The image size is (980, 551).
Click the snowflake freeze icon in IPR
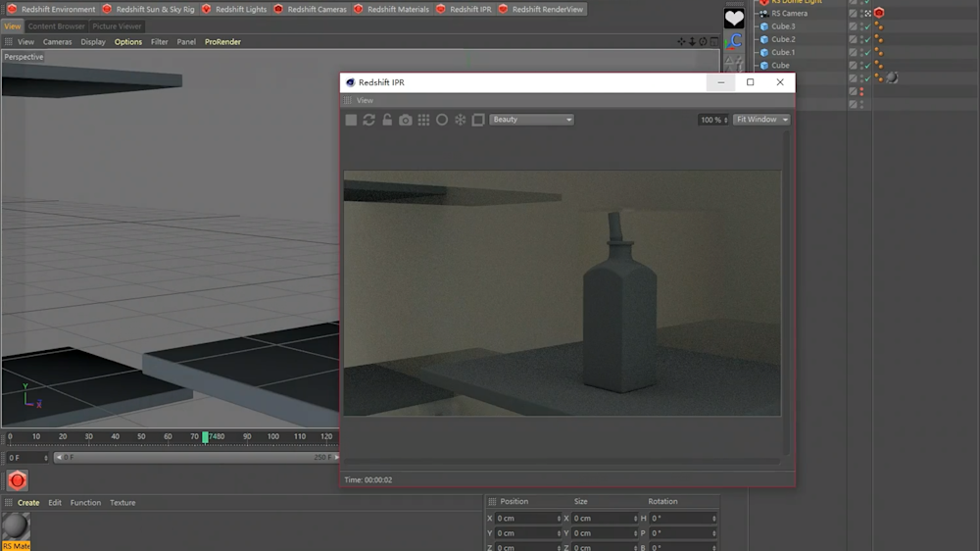click(x=460, y=120)
